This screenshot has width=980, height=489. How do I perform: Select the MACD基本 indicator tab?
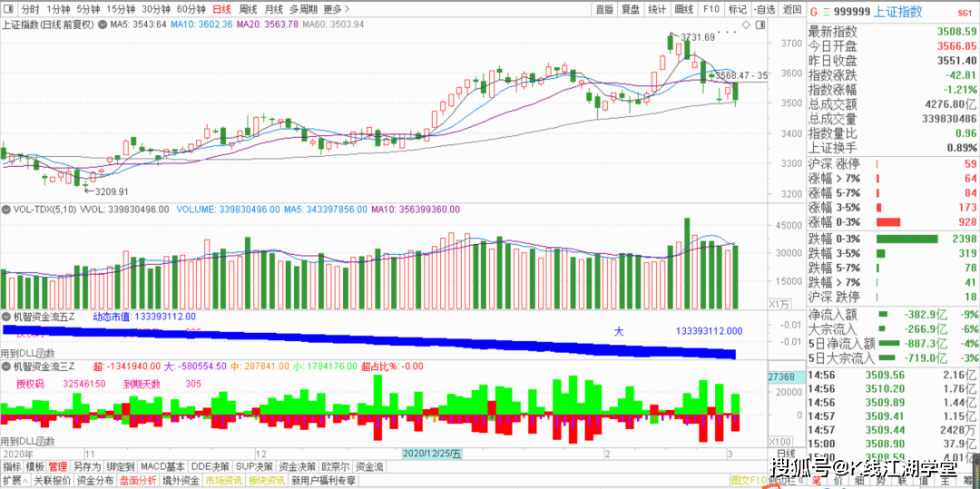[x=162, y=466]
